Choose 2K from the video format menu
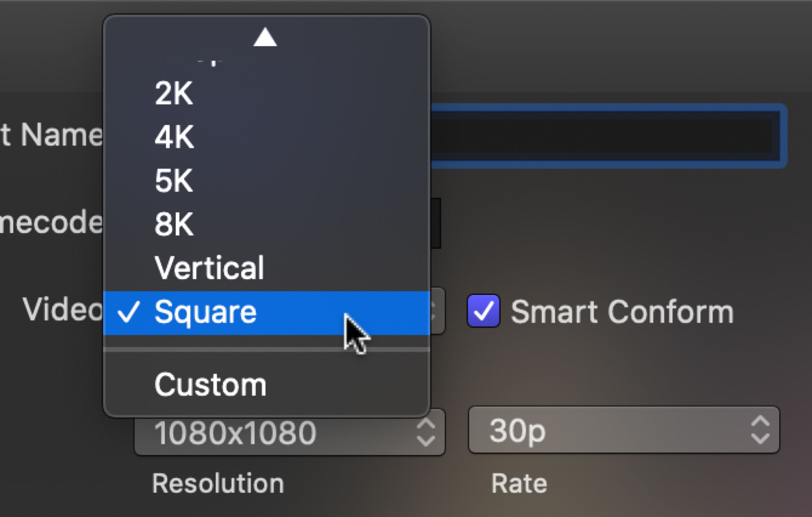The height and width of the screenshot is (517, 812). pos(174,94)
